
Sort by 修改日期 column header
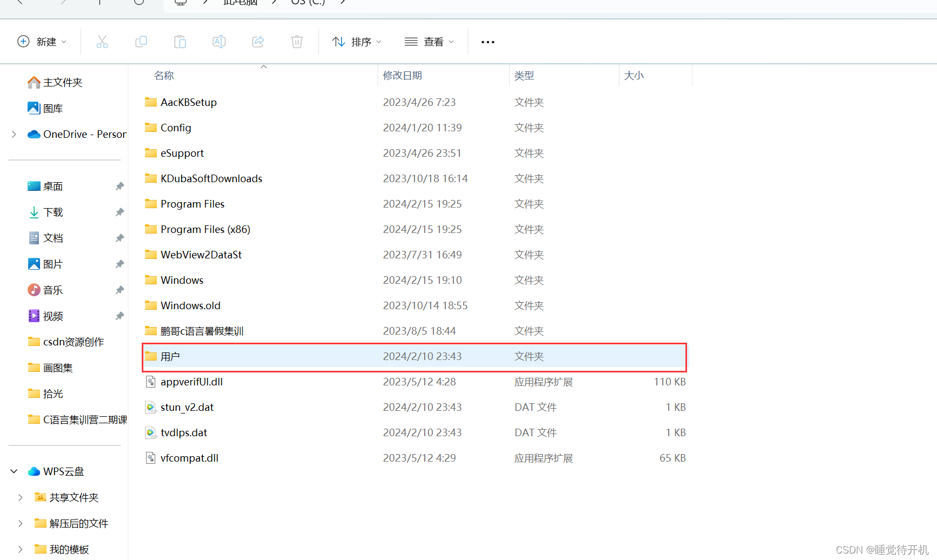(x=402, y=76)
